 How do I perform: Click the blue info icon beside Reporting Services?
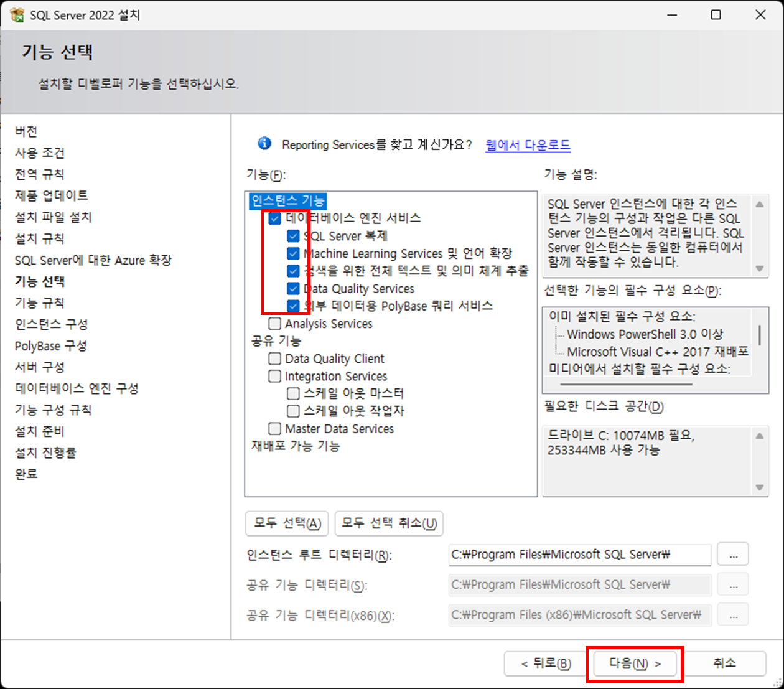pyautogui.click(x=264, y=144)
